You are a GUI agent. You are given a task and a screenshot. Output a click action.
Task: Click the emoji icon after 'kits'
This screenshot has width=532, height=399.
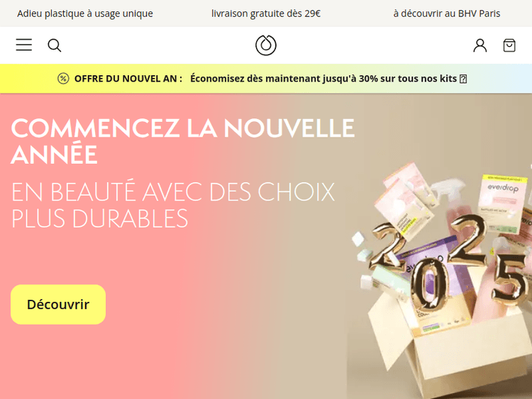pos(463,79)
